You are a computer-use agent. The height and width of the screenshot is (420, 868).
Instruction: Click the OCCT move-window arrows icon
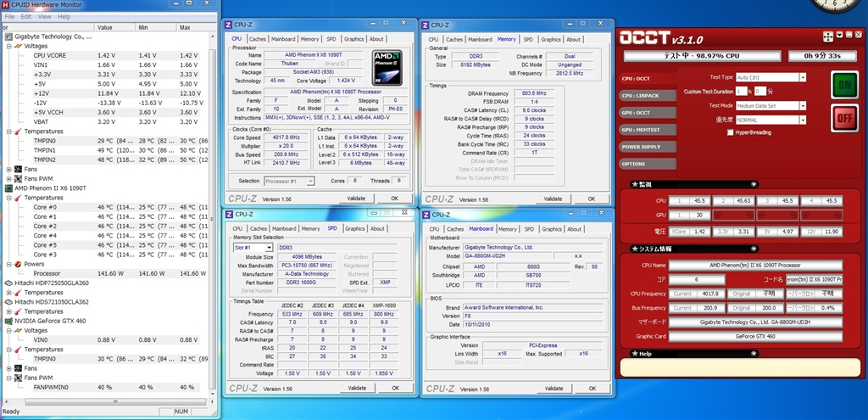[828, 36]
